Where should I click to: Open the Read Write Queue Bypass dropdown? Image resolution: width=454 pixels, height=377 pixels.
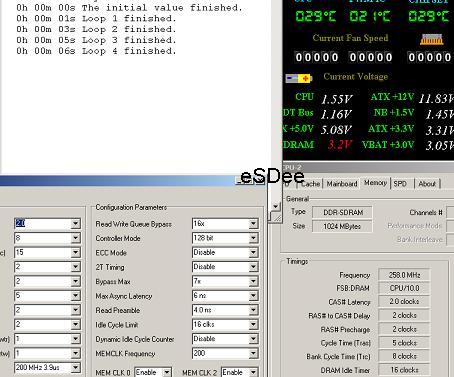coord(253,224)
